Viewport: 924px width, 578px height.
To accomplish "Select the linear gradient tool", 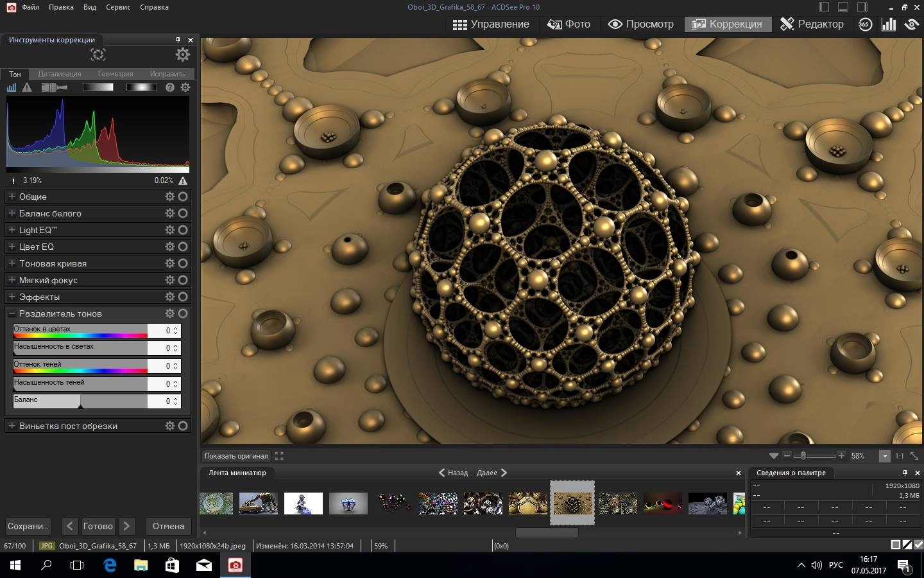I will click(98, 87).
